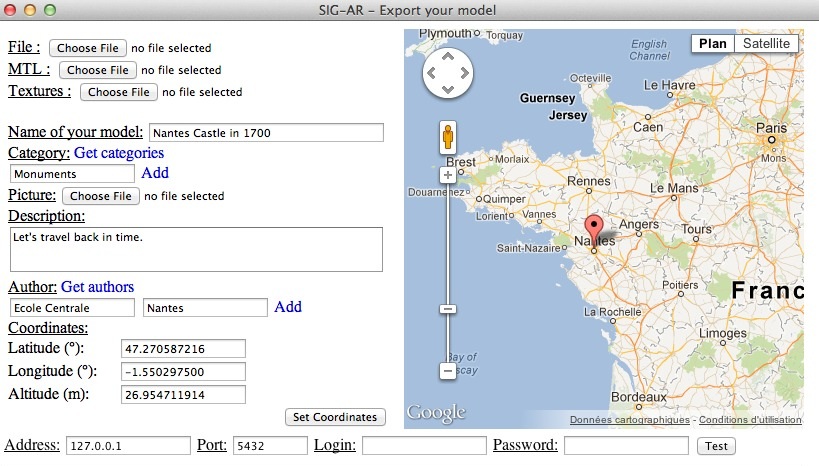Screen dimensions: 819x466
Task: Click the Address field with 127.0.0.1
Action: point(128,446)
